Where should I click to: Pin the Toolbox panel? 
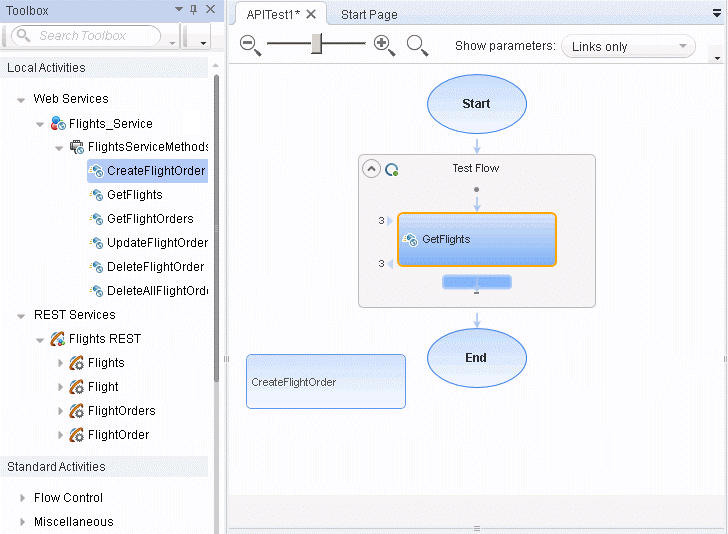(193, 10)
